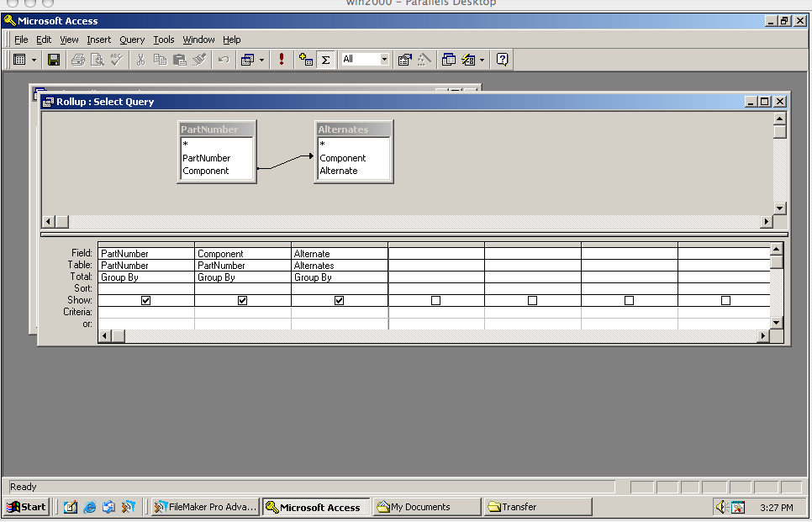
Task: Uncheck Show box for Alternate column
Action: (x=340, y=300)
